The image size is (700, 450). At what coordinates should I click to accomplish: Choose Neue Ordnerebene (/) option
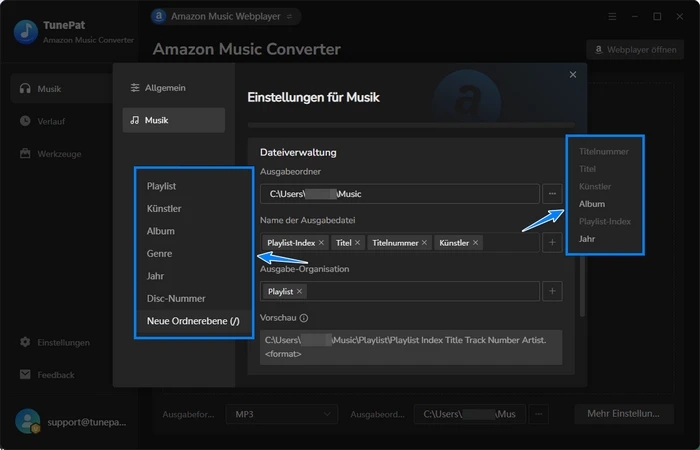point(194,321)
